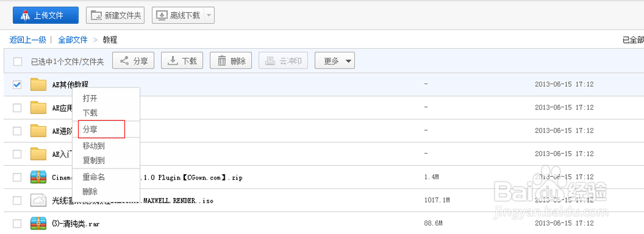Select 重命名 from the context menu
This screenshot has height=234, width=644.
point(93,177)
